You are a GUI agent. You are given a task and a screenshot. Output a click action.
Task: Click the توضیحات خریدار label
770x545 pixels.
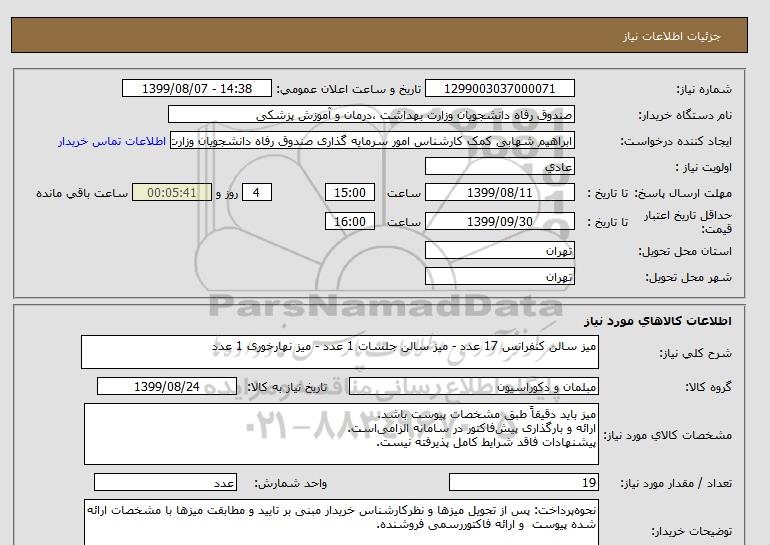(x=692, y=531)
